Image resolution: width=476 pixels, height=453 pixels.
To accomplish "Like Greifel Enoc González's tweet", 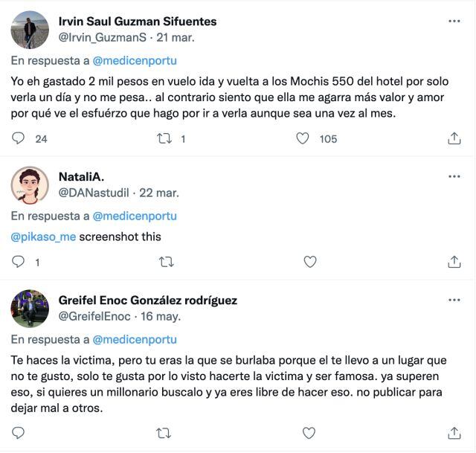I will [x=310, y=433].
